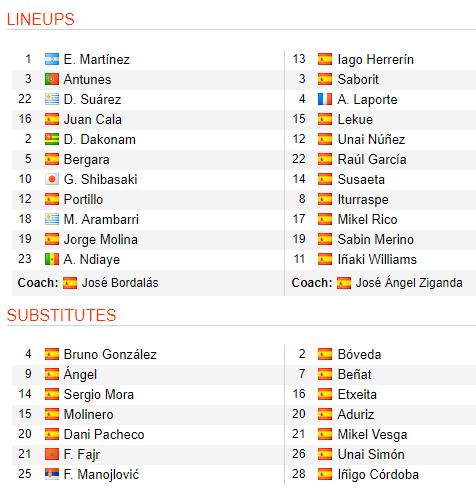The width and height of the screenshot is (476, 489).
Task: Select Raúl García in the lineup
Action: tap(372, 159)
